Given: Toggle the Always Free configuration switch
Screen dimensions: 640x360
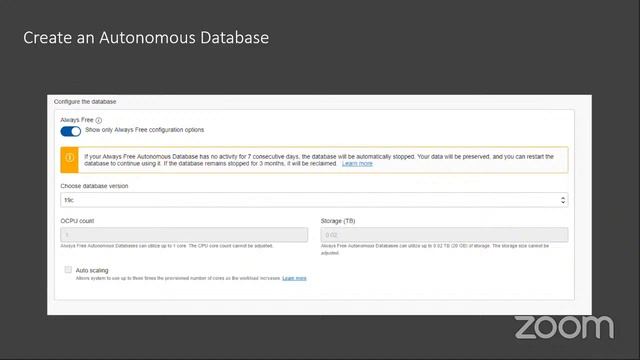Looking at the screenshot, I should (x=71, y=131).
